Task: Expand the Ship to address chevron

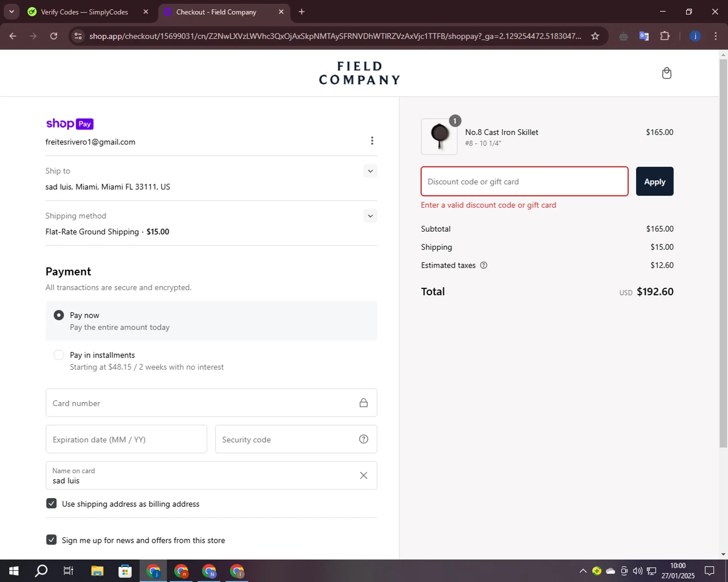Action: [370, 171]
